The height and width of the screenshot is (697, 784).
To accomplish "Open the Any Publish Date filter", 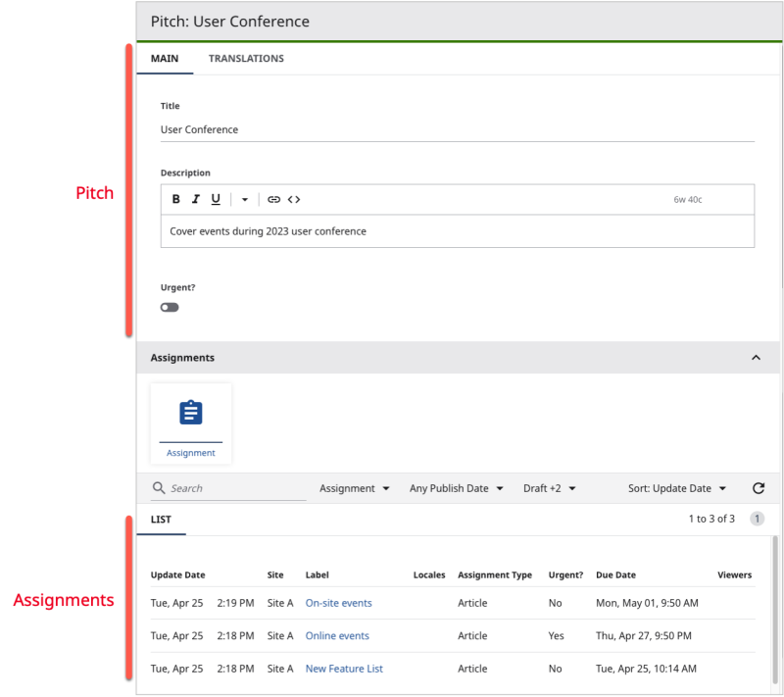I will (456, 487).
